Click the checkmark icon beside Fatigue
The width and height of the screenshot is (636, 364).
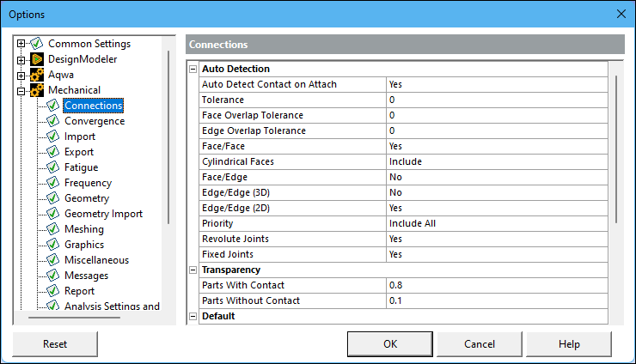pyautogui.click(x=53, y=167)
